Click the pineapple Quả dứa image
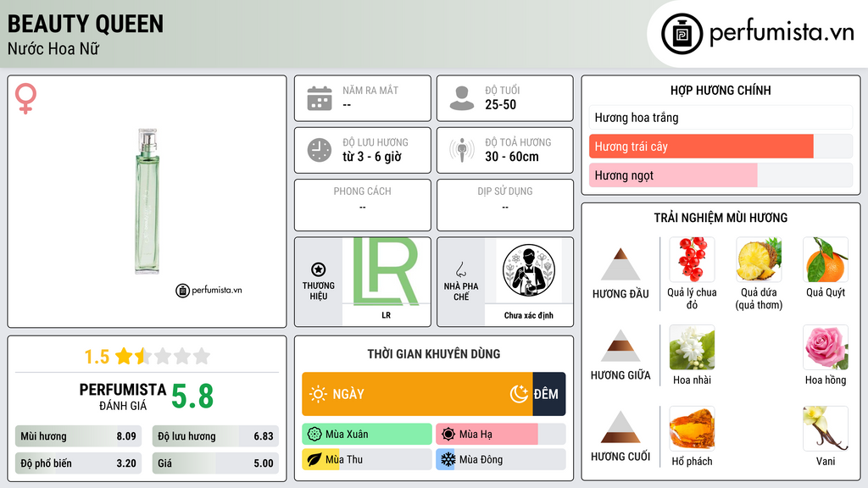 (x=759, y=259)
